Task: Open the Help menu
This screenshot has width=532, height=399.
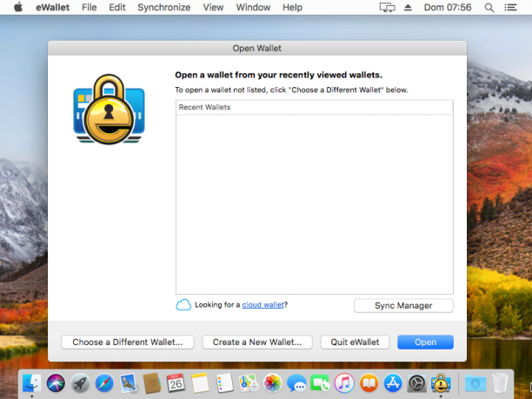Action: click(292, 7)
